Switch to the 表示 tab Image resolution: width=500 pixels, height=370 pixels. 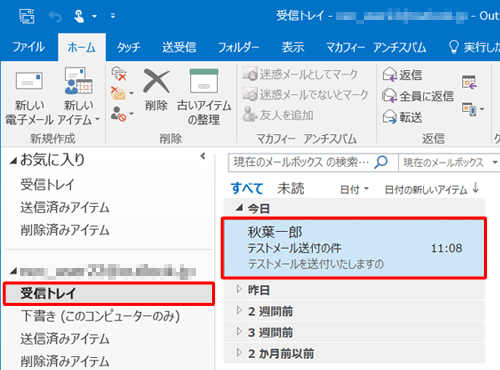pyautogui.click(x=293, y=47)
